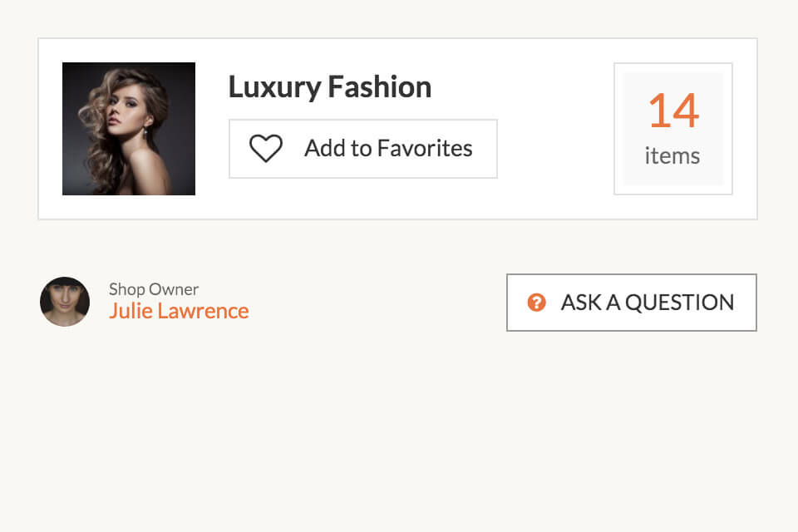The height and width of the screenshot is (532, 798).
Task: Click the orange question mark icon
Action: pyautogui.click(x=536, y=303)
